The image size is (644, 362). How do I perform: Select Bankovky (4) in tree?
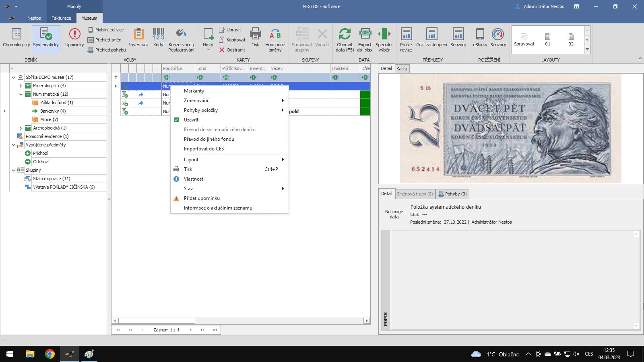pyautogui.click(x=53, y=111)
